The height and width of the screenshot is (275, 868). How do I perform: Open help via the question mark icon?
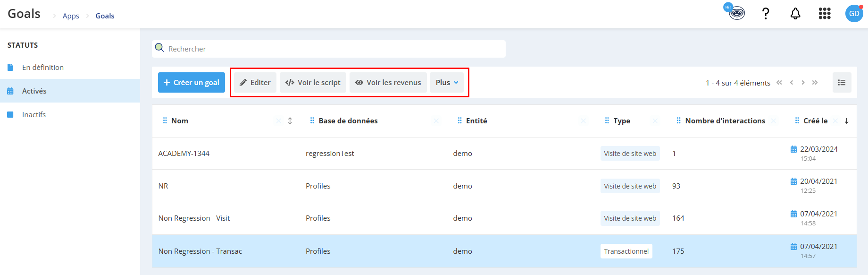click(766, 14)
